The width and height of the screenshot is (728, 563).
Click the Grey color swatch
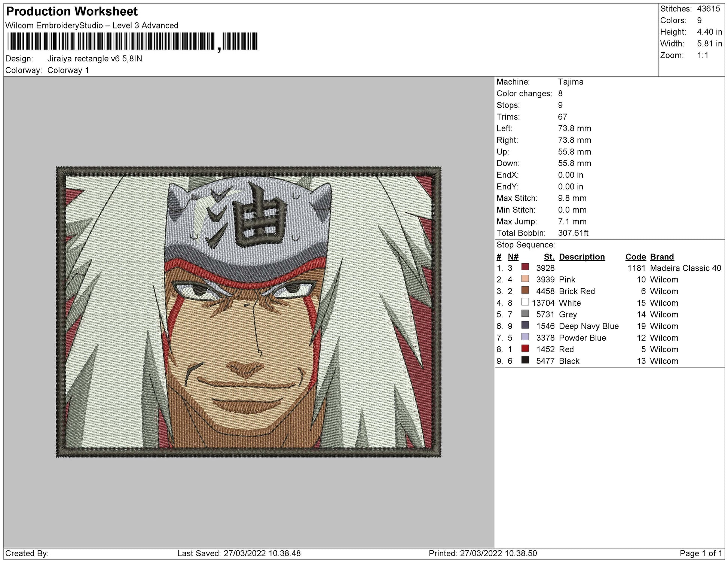525,313
